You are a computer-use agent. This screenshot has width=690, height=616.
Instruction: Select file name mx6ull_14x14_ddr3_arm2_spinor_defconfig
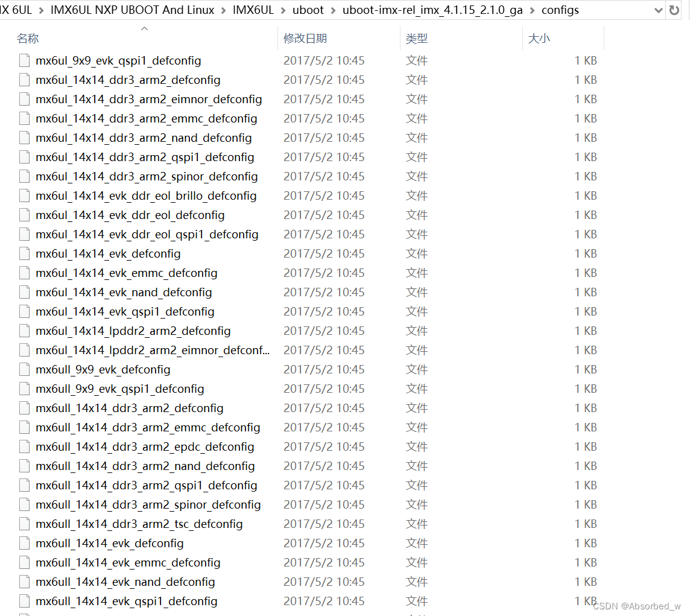148,504
